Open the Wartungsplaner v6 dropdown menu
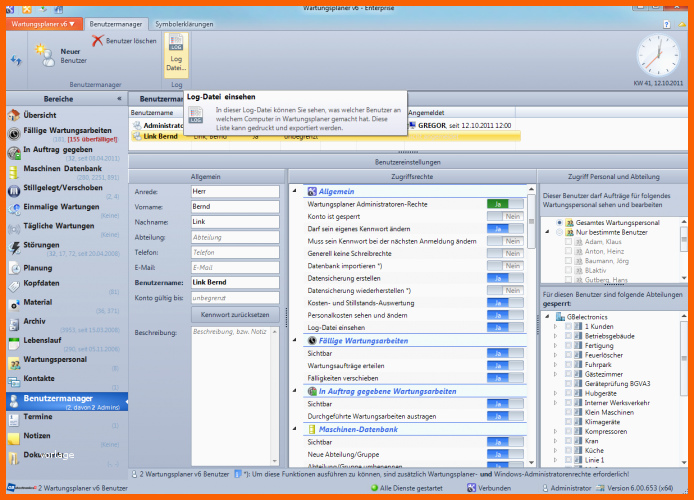Screen dimensions: 694x500 [43, 24]
